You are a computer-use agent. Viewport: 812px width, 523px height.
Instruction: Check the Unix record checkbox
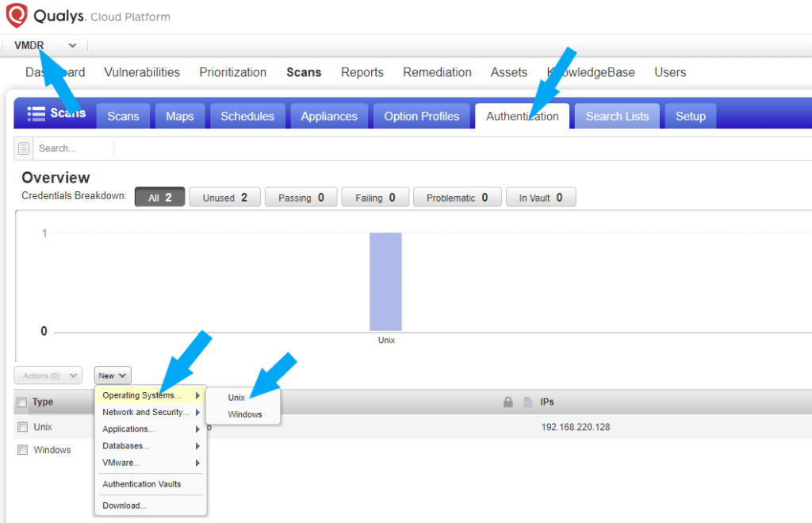(22, 427)
